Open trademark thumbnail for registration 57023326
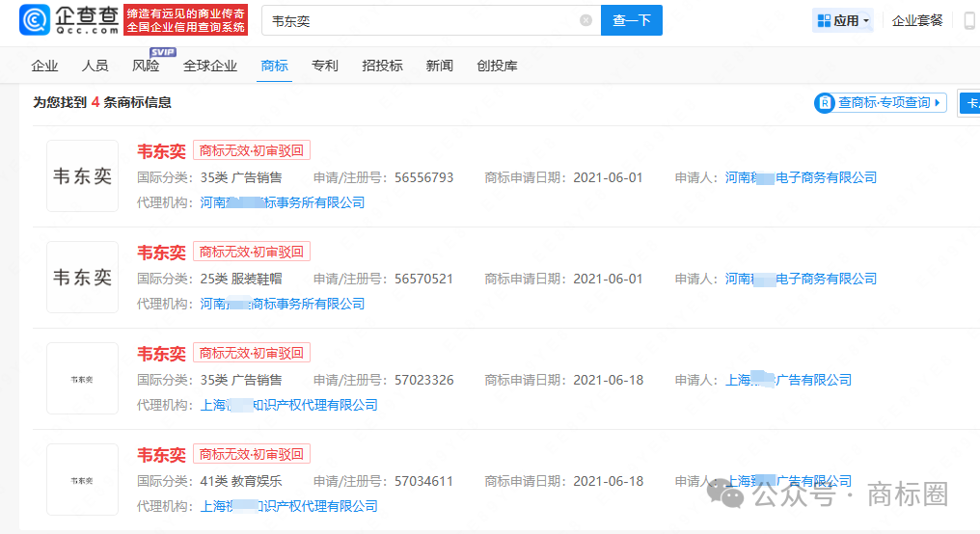 point(83,379)
